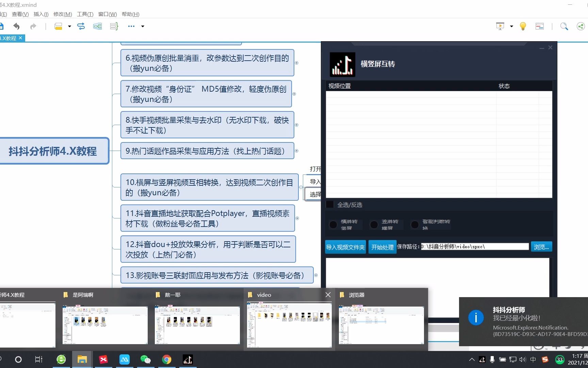Viewport: 588px width, 368px height.
Task: Switch to Chinese/English input mode via 中 indicator
Action: coord(533,359)
